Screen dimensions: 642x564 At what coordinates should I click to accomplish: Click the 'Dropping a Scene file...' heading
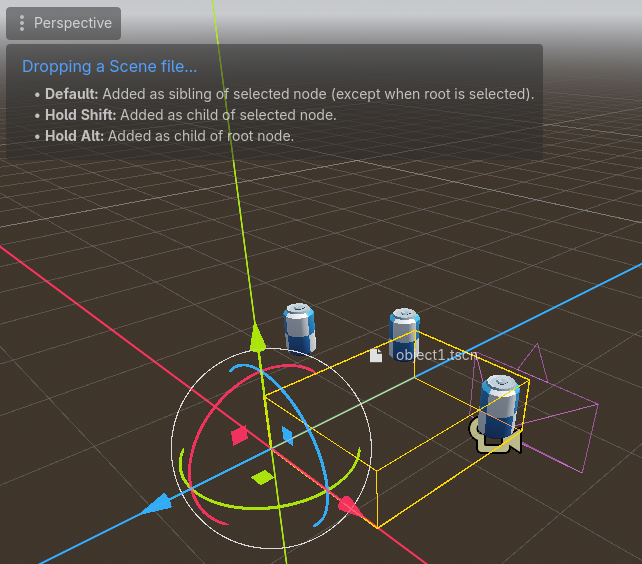[109, 66]
